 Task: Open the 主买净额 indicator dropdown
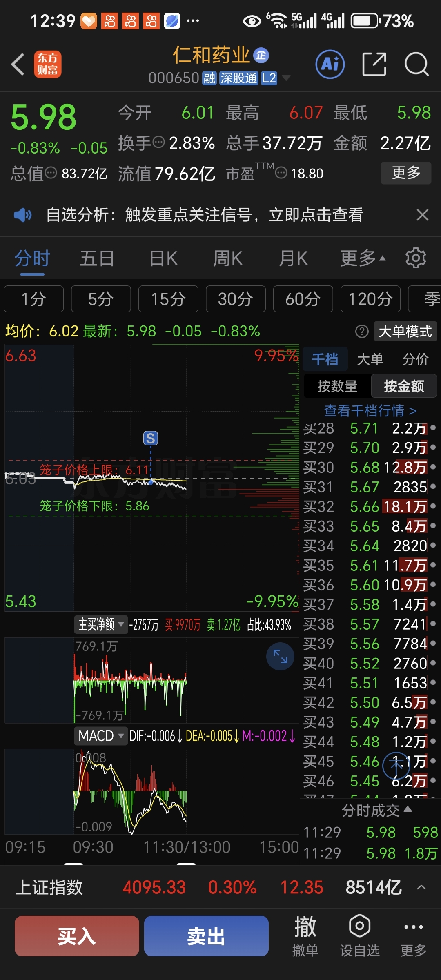pyautogui.click(x=100, y=624)
